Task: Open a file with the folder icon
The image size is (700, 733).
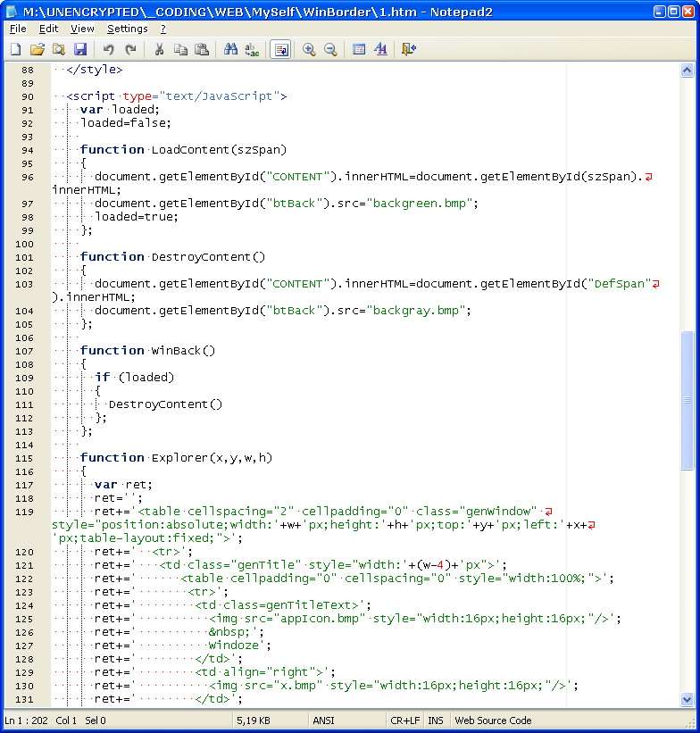Action: (x=37, y=49)
